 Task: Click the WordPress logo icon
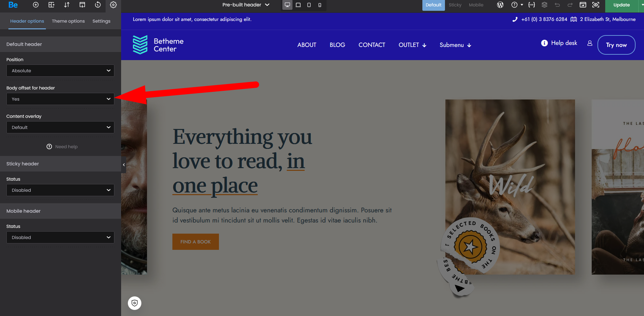coord(500,5)
